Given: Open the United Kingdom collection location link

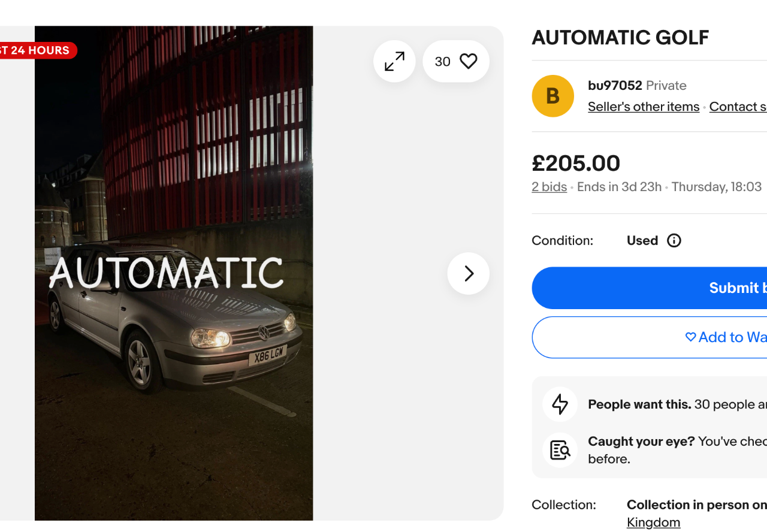Looking at the screenshot, I should (653, 522).
